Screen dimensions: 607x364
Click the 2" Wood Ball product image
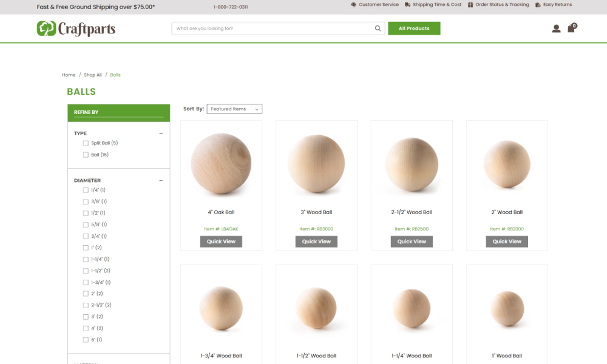pos(507,164)
